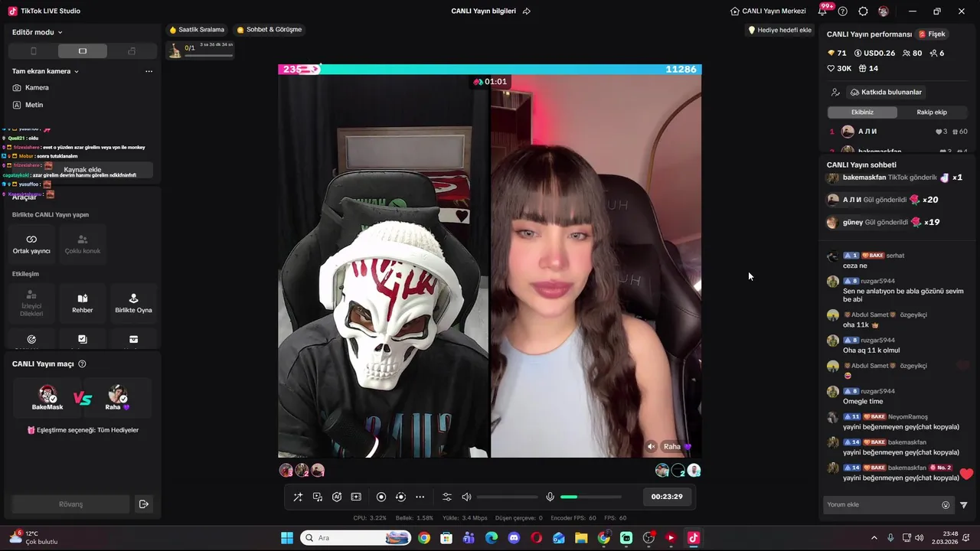980x551 pixels.
Task: Open more options three dots in bottom toolbar
Action: click(x=420, y=497)
